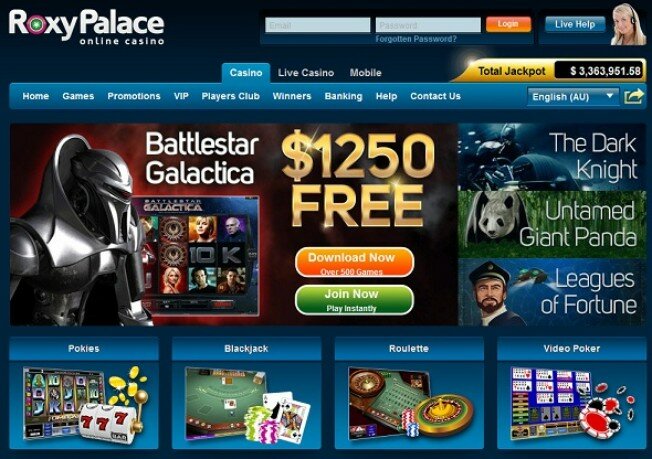Open the Video Poker image
This screenshot has width=652, height=459.
click(572, 404)
